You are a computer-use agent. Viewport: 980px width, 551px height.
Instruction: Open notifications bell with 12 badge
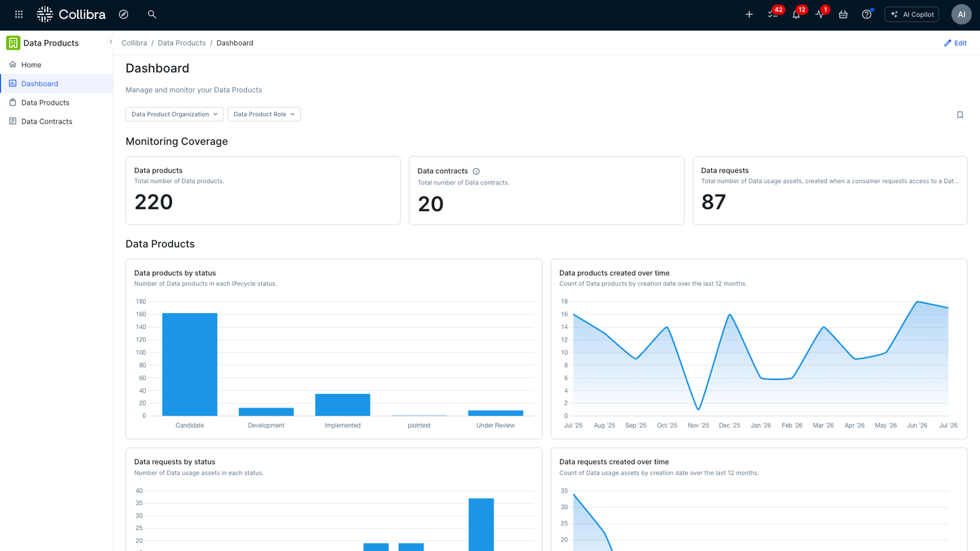[x=797, y=14]
